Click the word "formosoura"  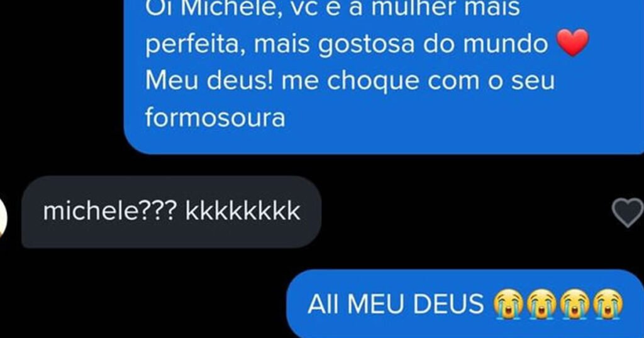(x=215, y=117)
